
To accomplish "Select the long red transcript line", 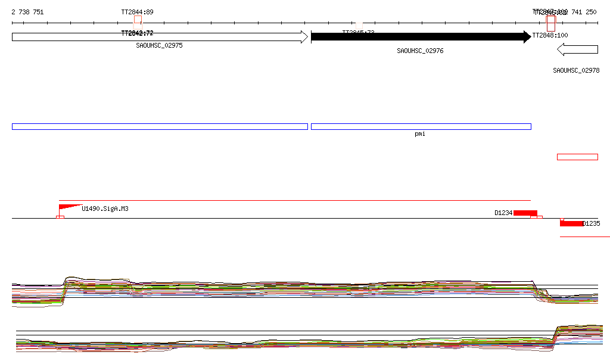I will click(x=298, y=201).
